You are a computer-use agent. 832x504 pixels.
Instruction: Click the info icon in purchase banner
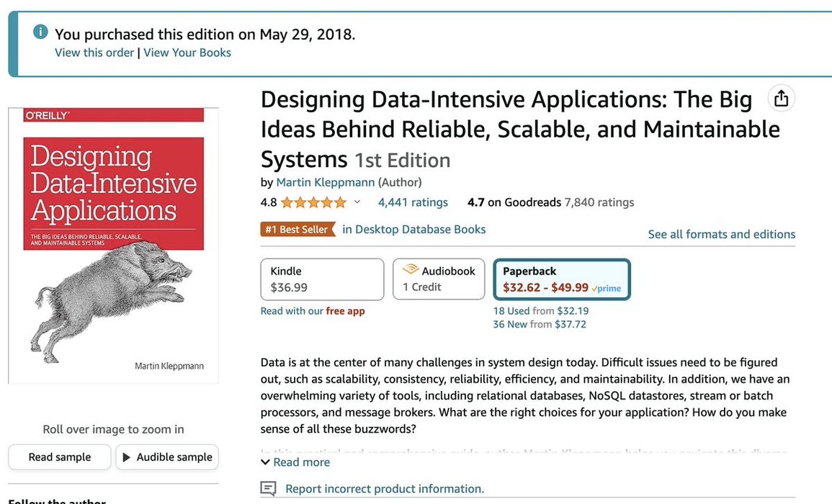[40, 32]
